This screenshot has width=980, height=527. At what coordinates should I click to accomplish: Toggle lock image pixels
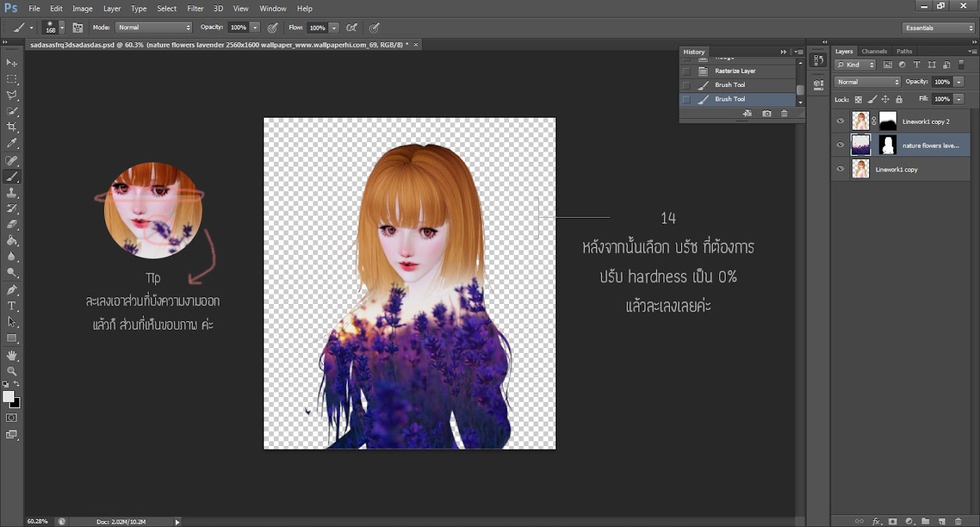[x=873, y=99]
